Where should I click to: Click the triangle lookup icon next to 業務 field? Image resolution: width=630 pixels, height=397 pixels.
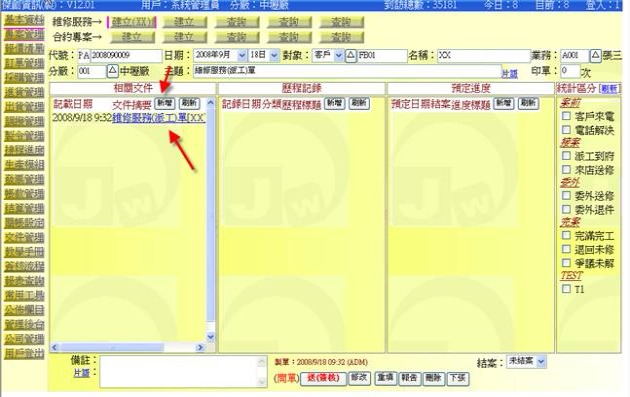[x=595, y=55]
